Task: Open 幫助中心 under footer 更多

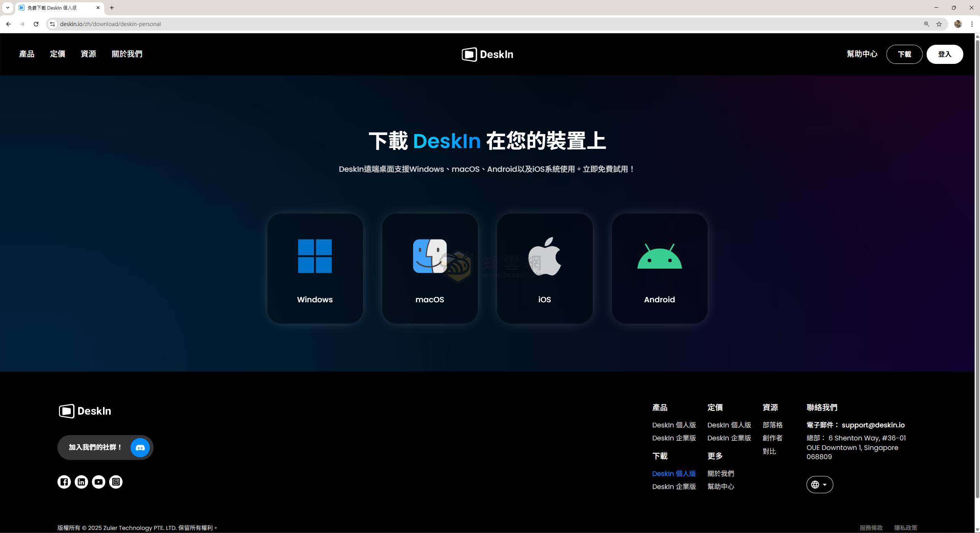Action: tap(721, 487)
